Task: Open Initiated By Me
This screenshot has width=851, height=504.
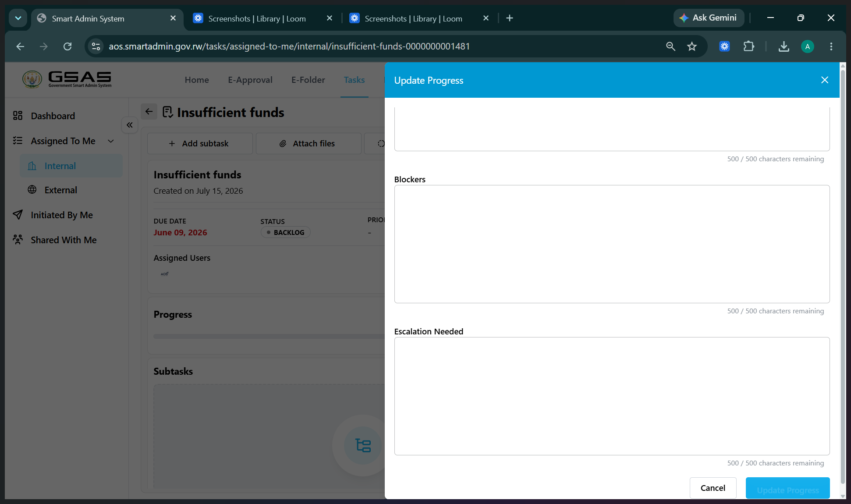Action: tap(61, 215)
